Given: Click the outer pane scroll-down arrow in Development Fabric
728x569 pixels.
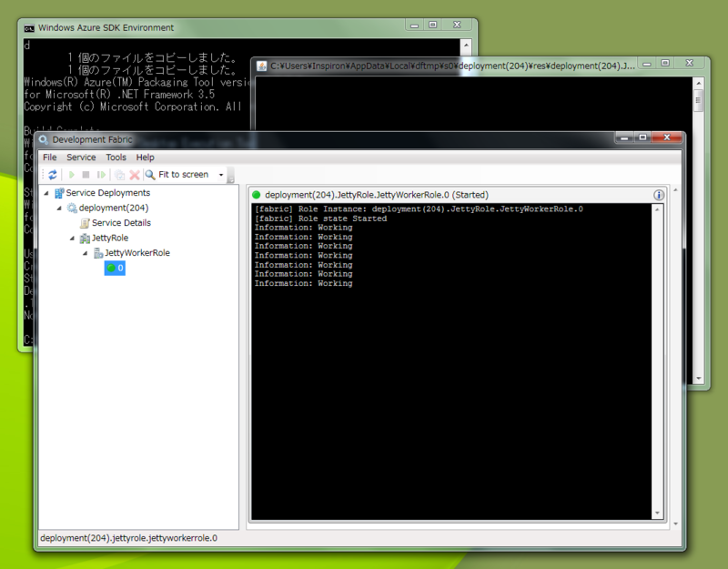Looking at the screenshot, I should pos(675,524).
